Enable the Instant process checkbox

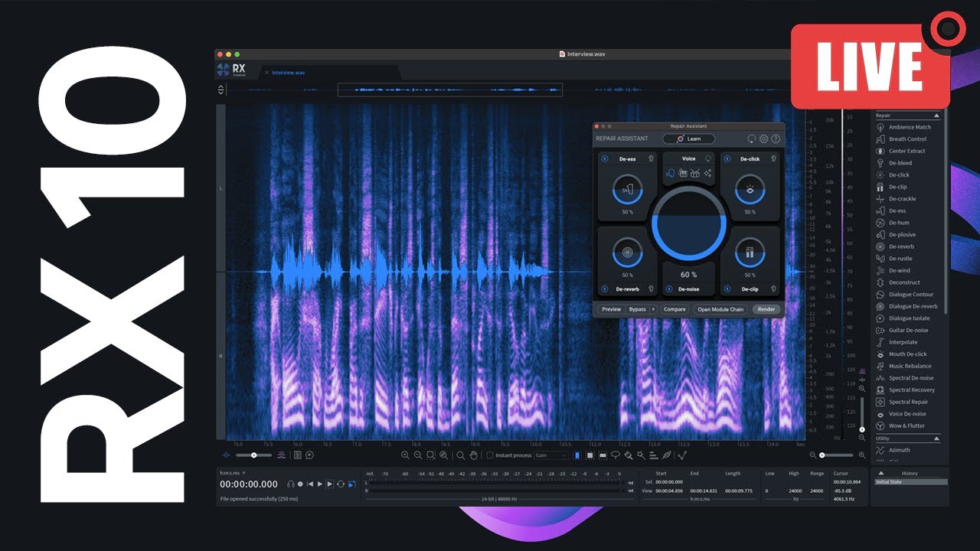coord(490,455)
